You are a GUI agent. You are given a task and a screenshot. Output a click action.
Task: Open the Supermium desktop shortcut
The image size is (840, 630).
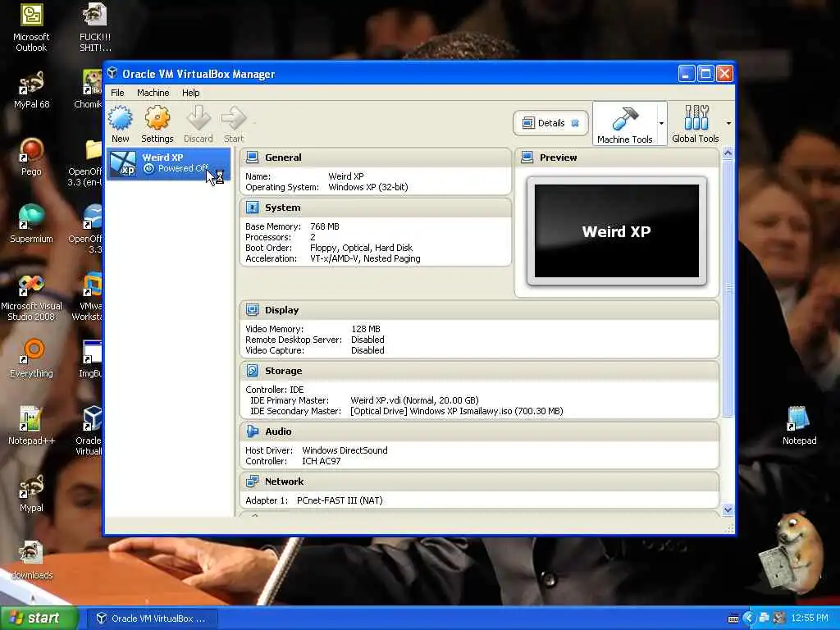click(31, 217)
